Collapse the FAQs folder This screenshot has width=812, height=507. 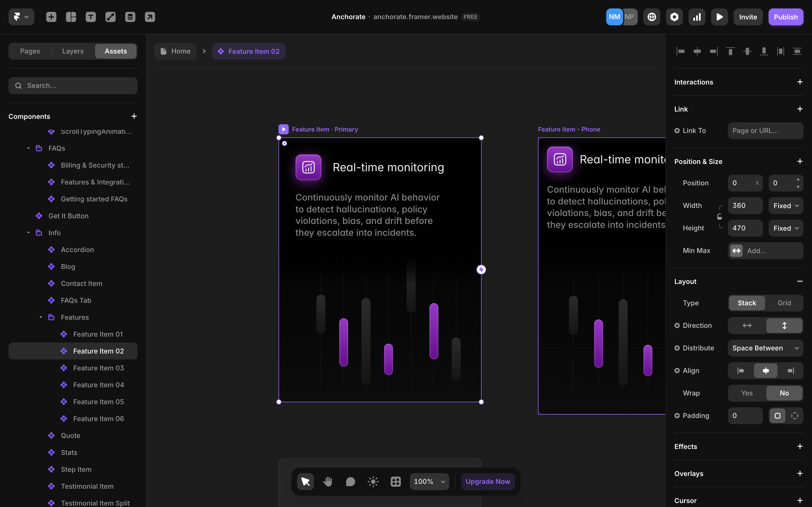(28, 148)
